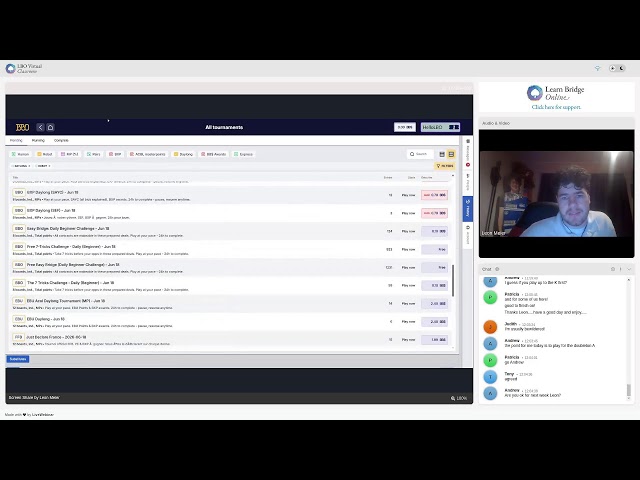Toggle the BBS Awards filter chip
The width and height of the screenshot is (640, 480).
pyautogui.click(x=213, y=154)
